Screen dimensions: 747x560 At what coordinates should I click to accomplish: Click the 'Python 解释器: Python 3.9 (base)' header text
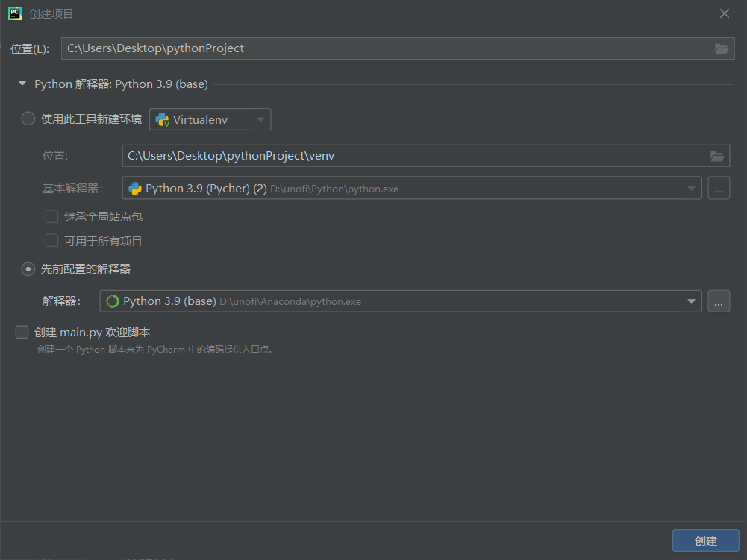coord(121,84)
